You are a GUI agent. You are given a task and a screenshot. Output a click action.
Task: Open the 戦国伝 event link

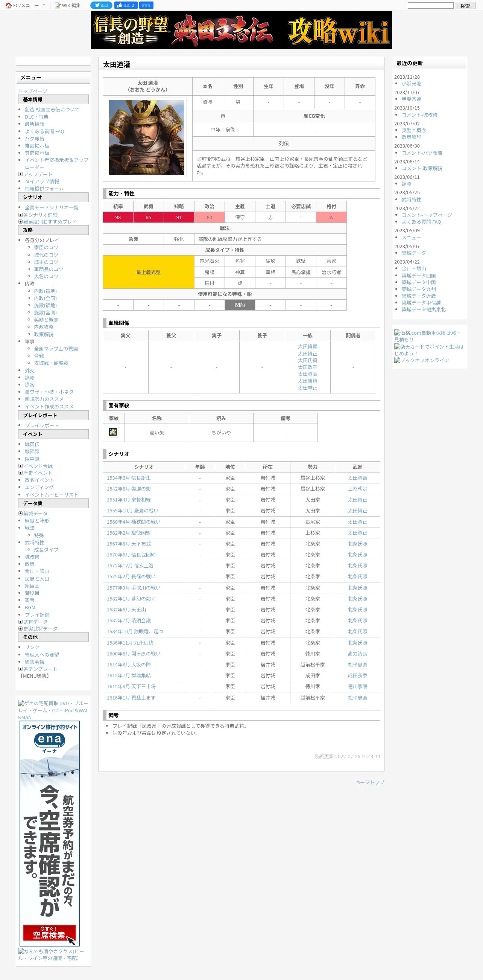tap(32, 444)
